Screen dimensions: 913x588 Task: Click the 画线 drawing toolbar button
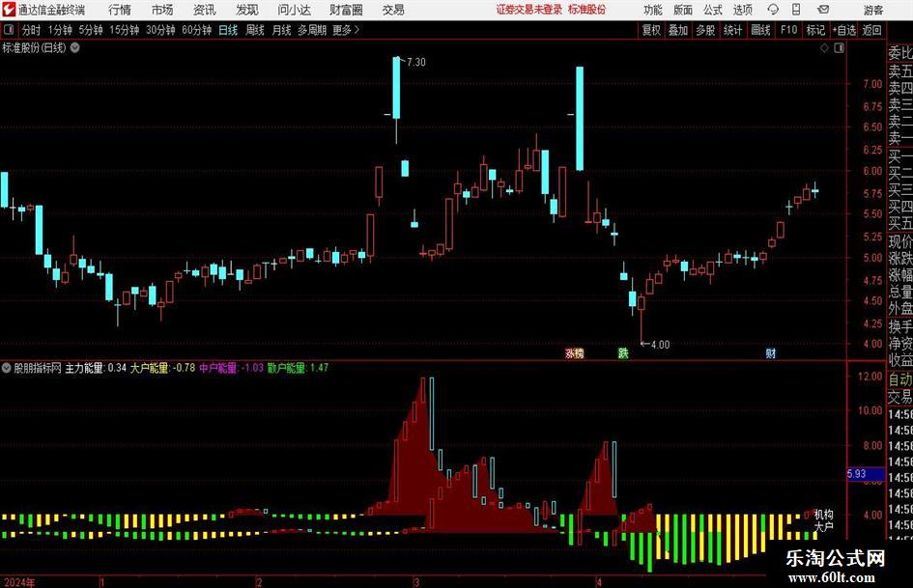pos(760,30)
